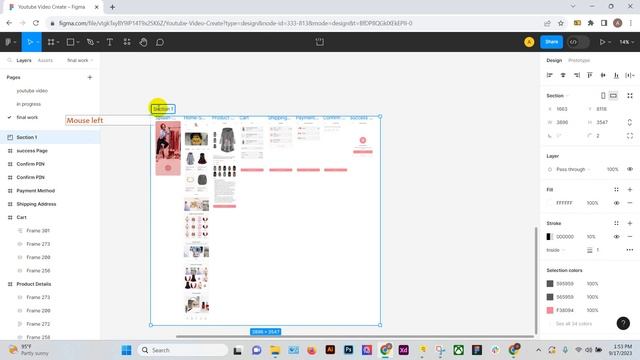Click the resize to fit icon in Section row
This screenshot has width=640, height=360.
click(x=630, y=96)
